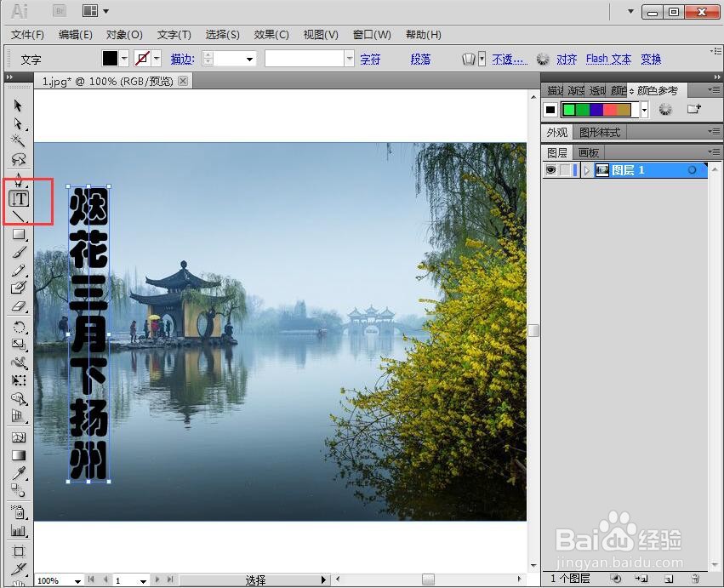This screenshot has width=724, height=588.
Task: Open stroke weight dropdown
Action: click(249, 59)
